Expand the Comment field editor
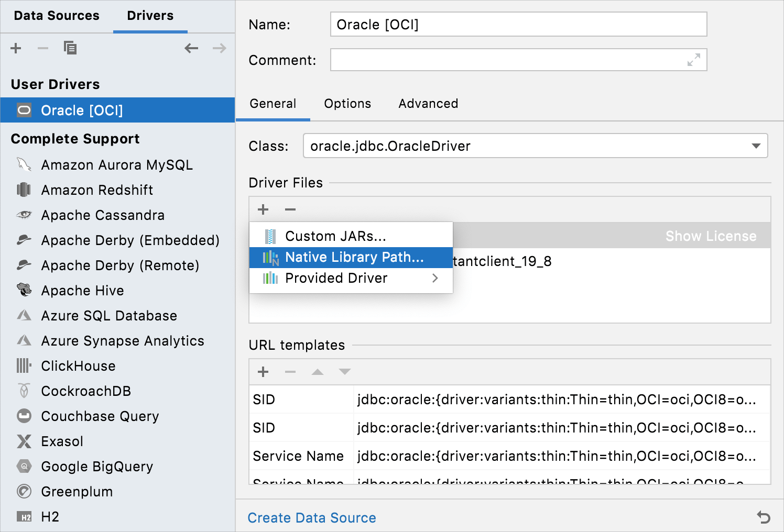 (694, 60)
